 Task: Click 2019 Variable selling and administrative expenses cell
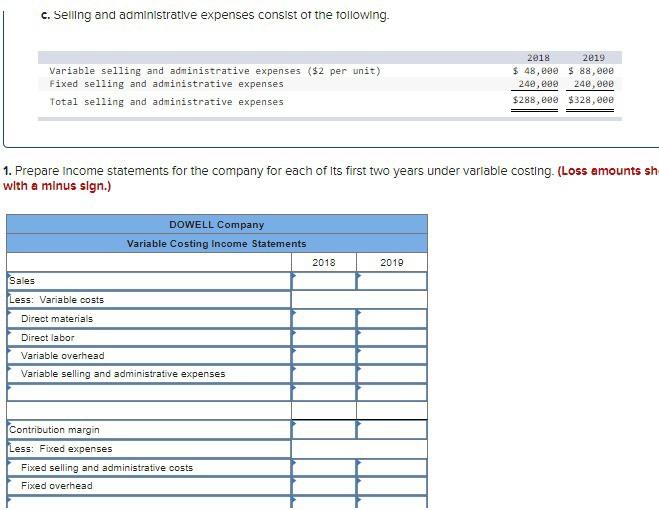click(x=391, y=374)
